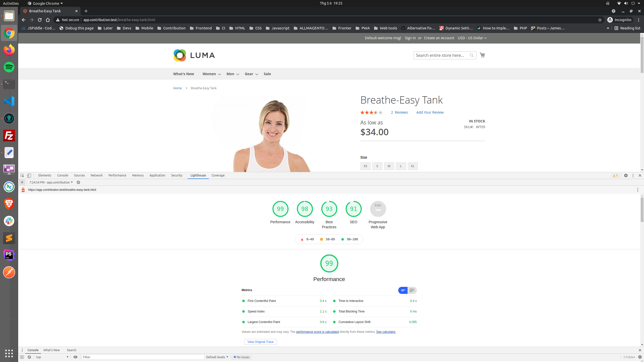
Task: Open the Women menu in the store navigation
Action: point(209,74)
